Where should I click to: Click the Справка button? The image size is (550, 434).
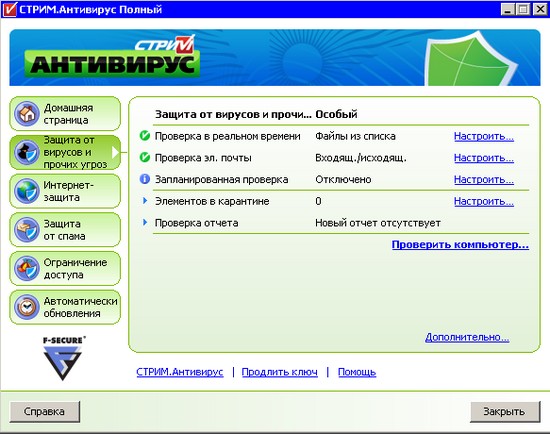coord(45,412)
